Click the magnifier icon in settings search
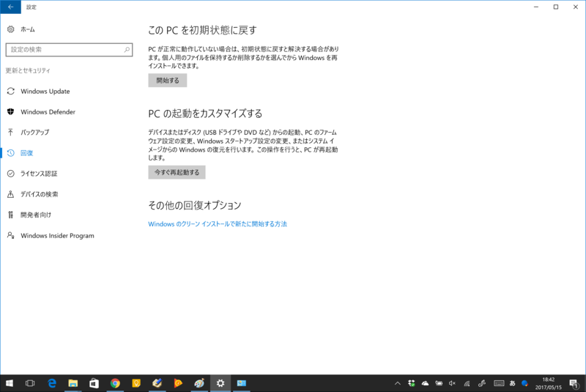Screen dimensions: 586x392 tap(127, 50)
